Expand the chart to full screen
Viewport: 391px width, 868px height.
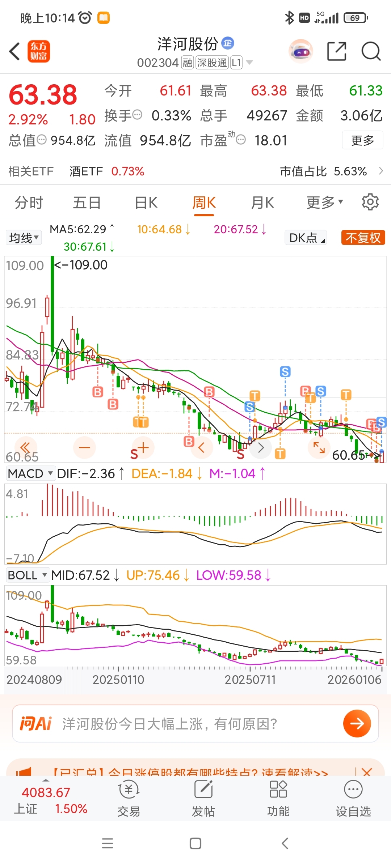[x=319, y=448]
